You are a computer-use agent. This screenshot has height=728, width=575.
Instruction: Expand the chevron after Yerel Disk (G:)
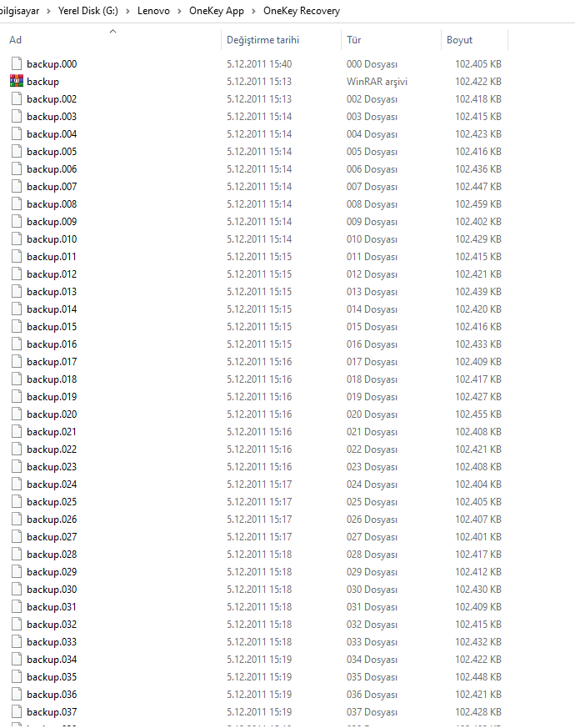tap(127, 11)
